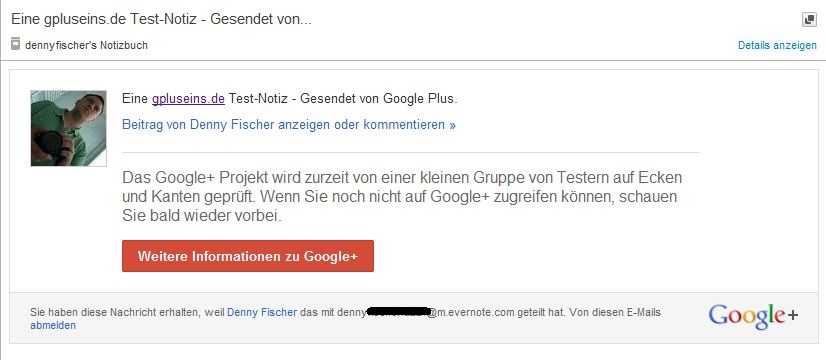Open the note in a separate window icon

tap(809, 20)
